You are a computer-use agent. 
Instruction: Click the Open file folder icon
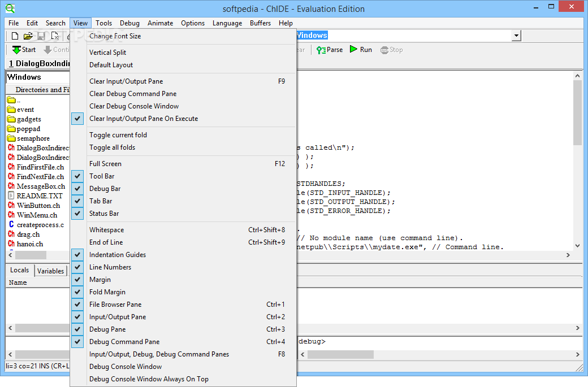tap(28, 36)
